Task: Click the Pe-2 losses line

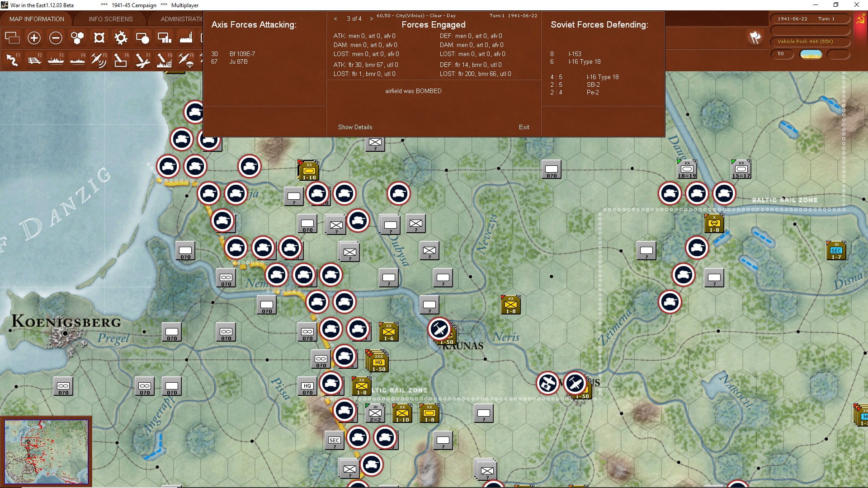Action: point(575,92)
